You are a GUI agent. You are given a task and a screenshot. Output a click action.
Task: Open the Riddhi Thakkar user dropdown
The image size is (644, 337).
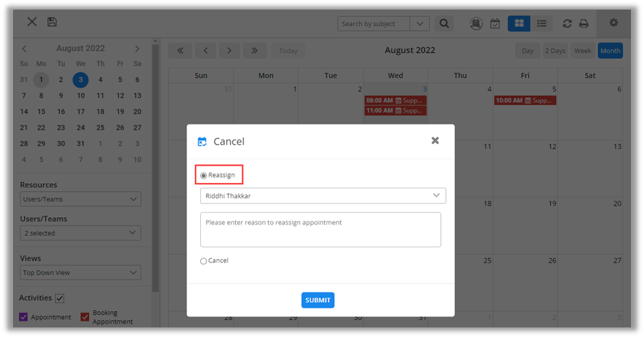pyautogui.click(x=322, y=196)
